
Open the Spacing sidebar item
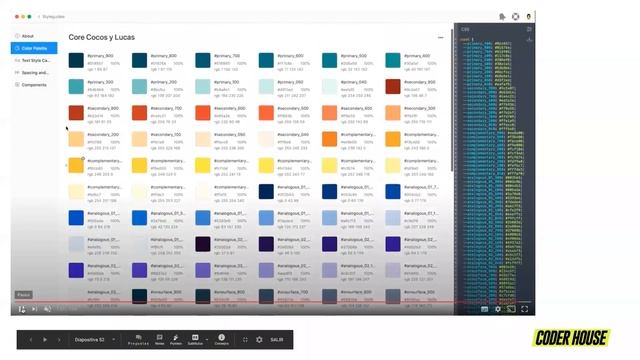click(x=34, y=73)
